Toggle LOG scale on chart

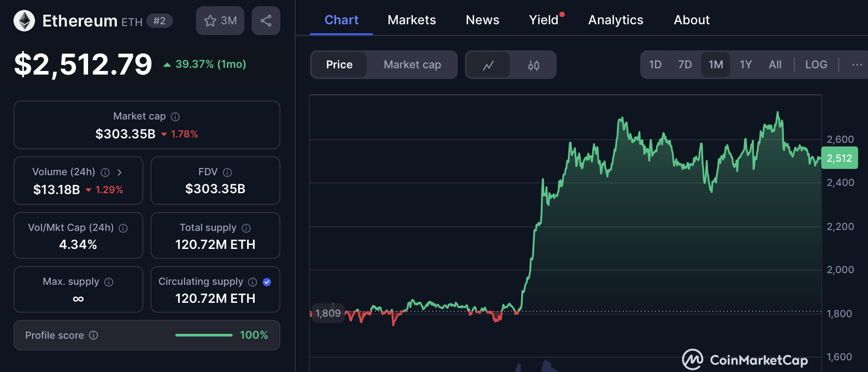point(816,65)
